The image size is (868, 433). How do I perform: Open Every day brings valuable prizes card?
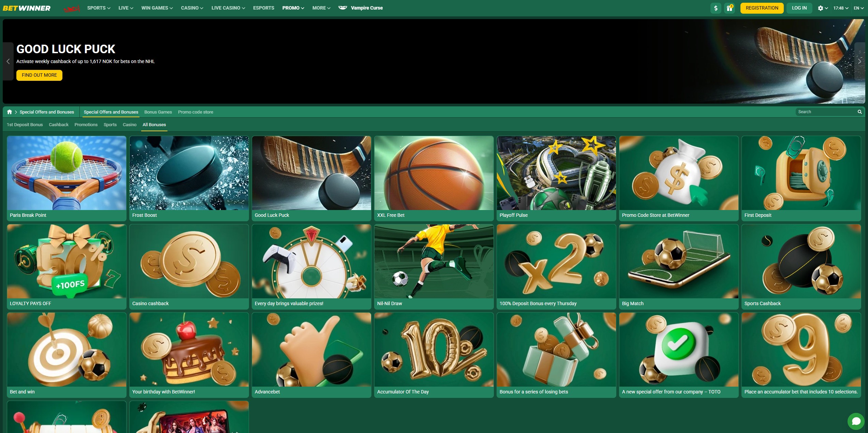(311, 267)
